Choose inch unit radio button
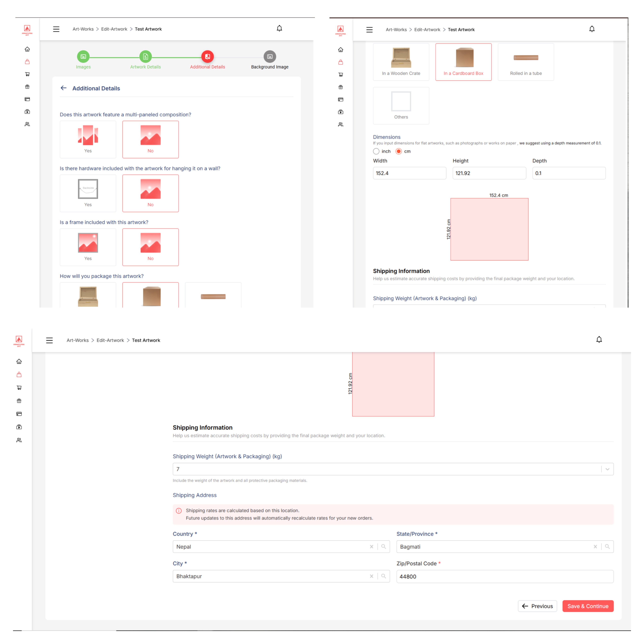 tap(376, 151)
